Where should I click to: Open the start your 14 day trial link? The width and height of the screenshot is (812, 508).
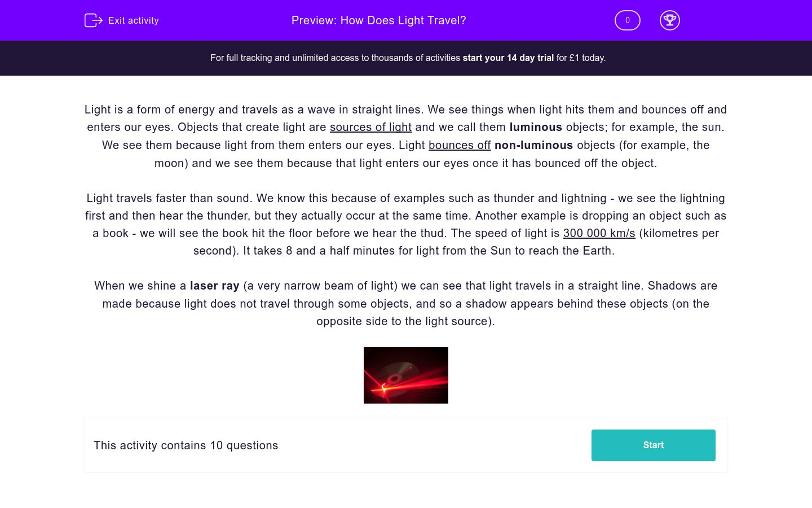click(x=507, y=58)
